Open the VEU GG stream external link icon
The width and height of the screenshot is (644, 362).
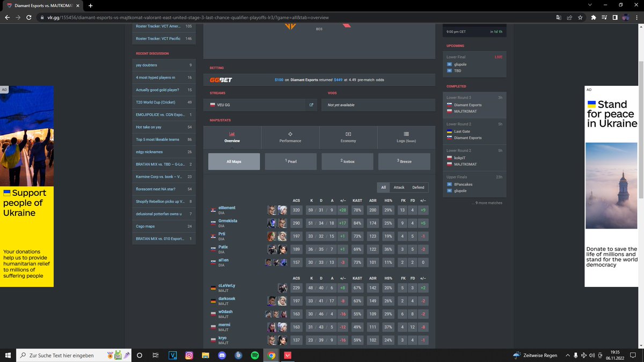click(311, 105)
